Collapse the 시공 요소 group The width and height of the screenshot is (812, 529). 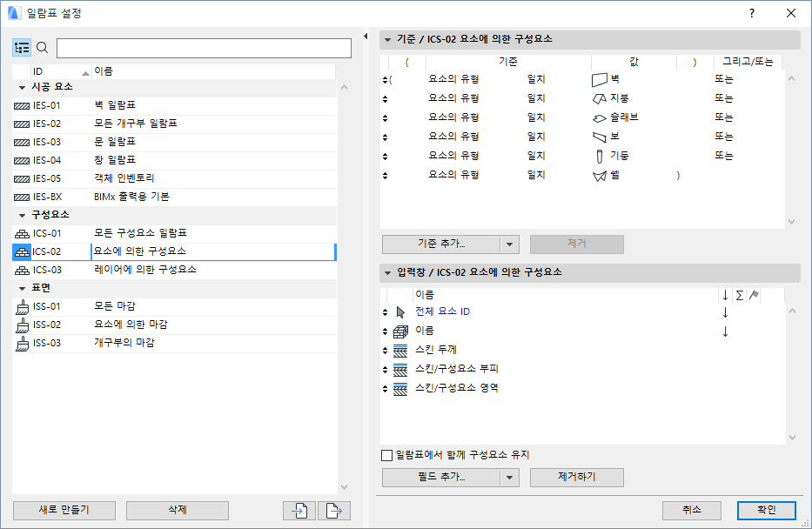click(x=22, y=88)
